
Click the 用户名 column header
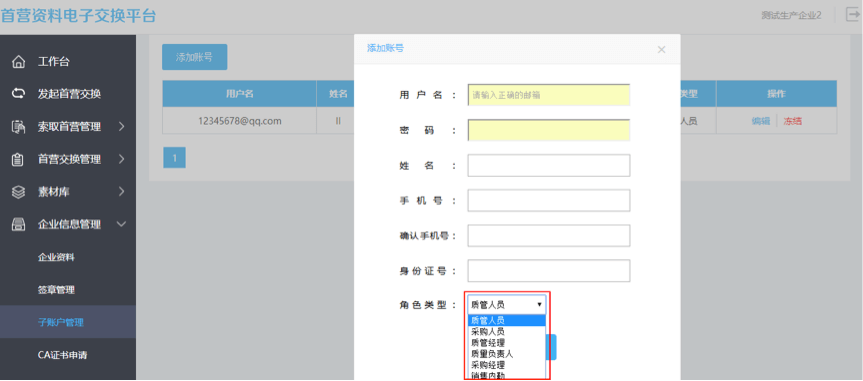pyautogui.click(x=239, y=94)
